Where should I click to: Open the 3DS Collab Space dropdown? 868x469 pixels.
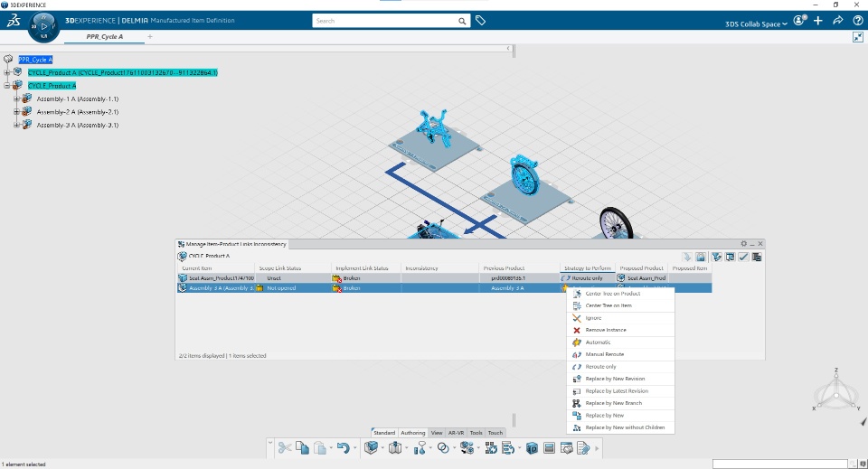756,23
